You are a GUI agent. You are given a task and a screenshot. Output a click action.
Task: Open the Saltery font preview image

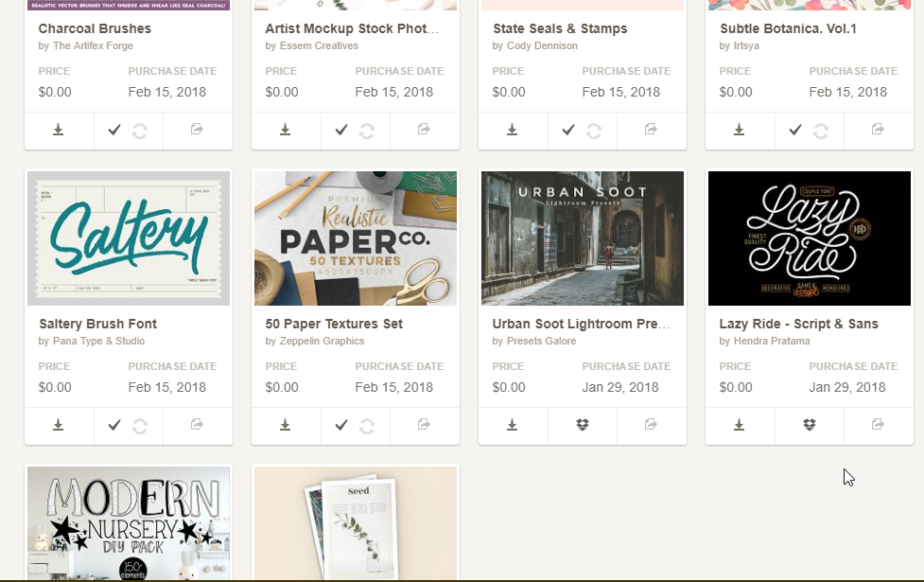point(128,238)
